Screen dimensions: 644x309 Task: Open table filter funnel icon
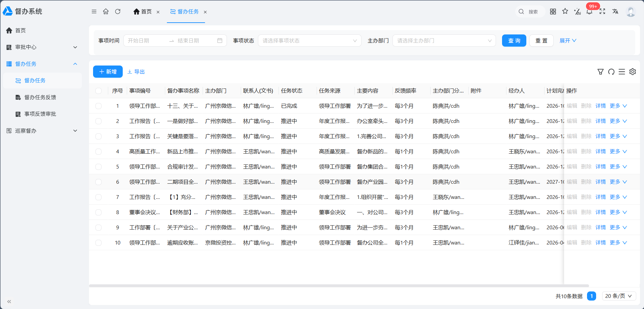pyautogui.click(x=601, y=72)
